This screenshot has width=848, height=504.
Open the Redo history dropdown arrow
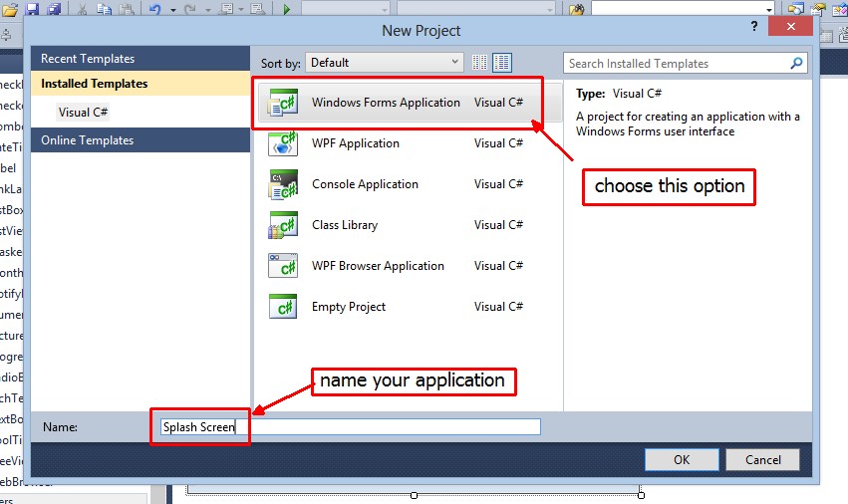tap(207, 9)
